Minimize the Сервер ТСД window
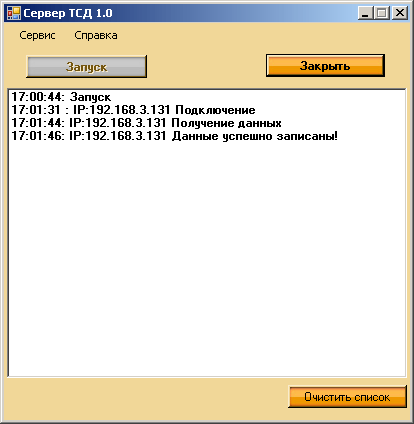Image resolution: width=414 pixels, height=424 pixels. click(366, 13)
